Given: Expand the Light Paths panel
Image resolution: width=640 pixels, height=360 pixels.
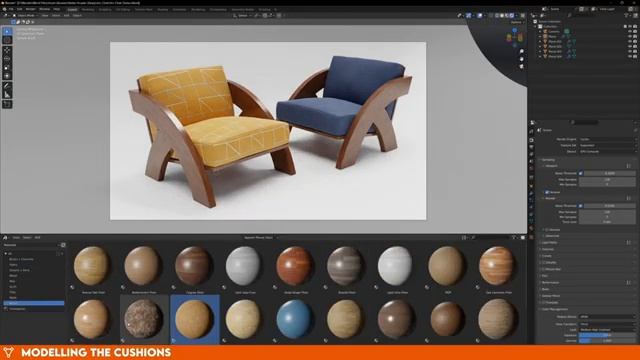Looking at the screenshot, I should point(549,242).
